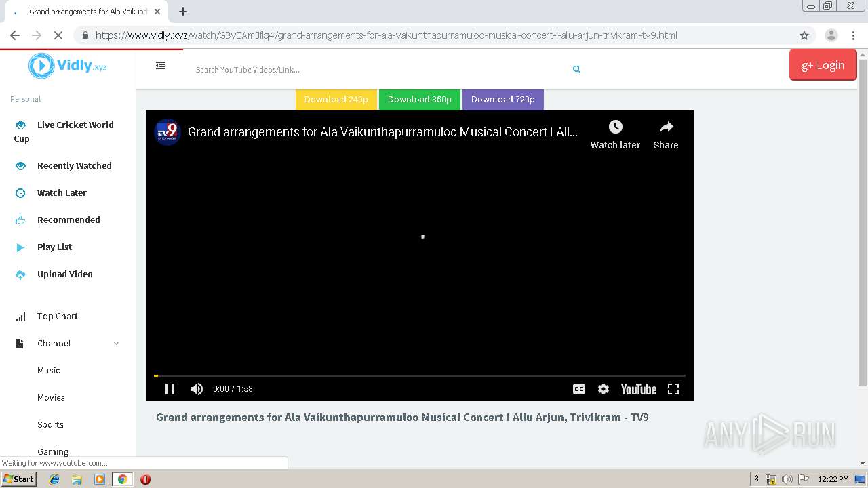The height and width of the screenshot is (488, 868).
Task: Open media player from taskbar
Action: (x=100, y=479)
